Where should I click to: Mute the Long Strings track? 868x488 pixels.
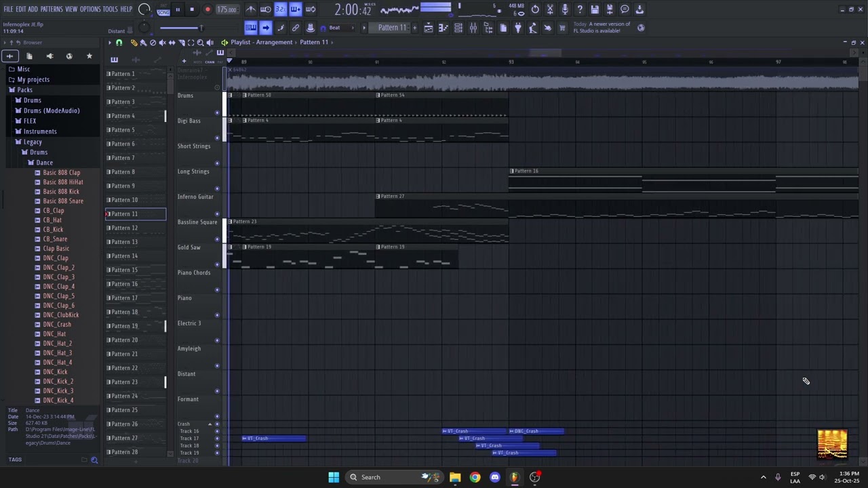point(217,188)
